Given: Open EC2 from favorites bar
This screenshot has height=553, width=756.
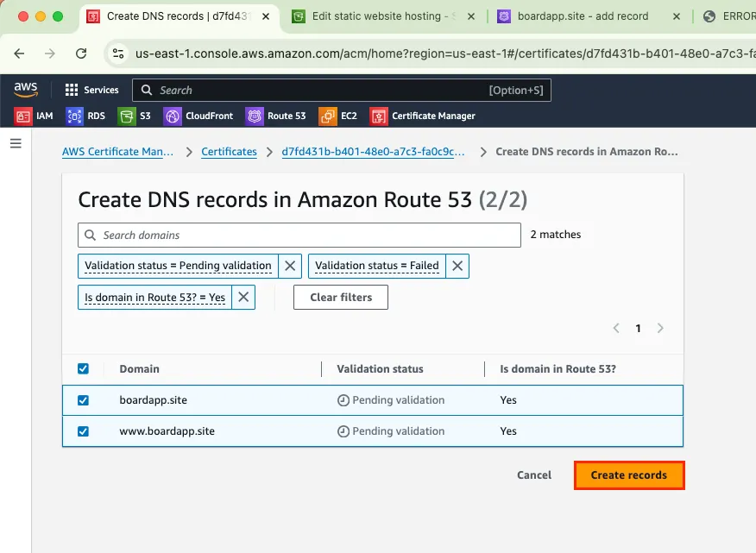Looking at the screenshot, I should click(338, 116).
